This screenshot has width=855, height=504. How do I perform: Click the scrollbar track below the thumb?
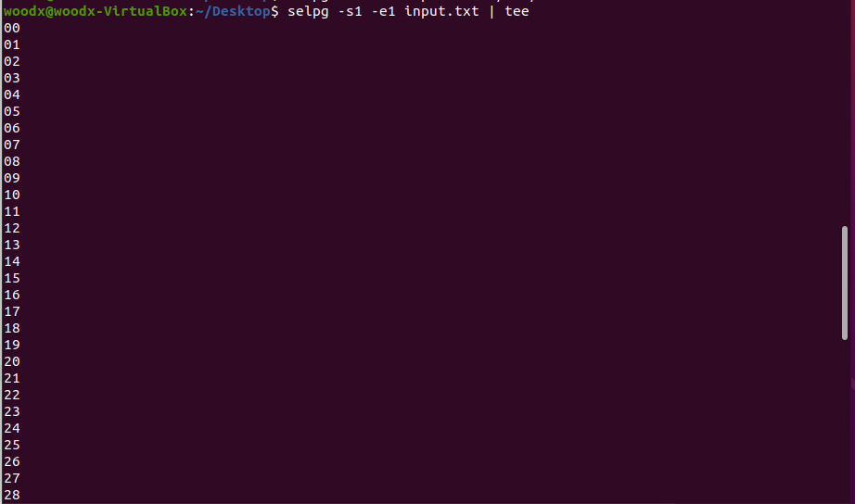pyautogui.click(x=845, y=422)
